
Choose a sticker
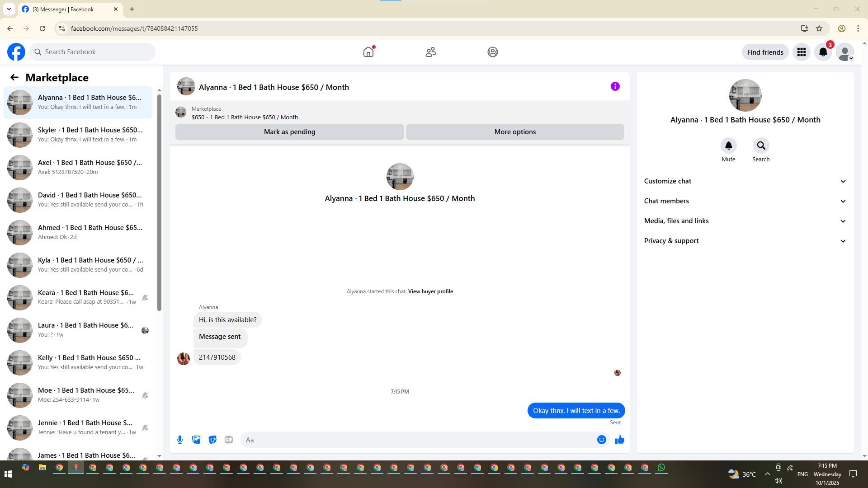pyautogui.click(x=212, y=440)
